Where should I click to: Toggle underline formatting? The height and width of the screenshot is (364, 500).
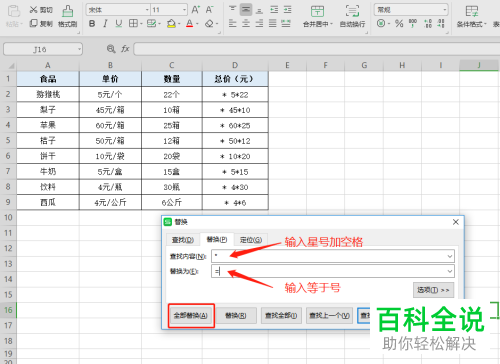point(118,24)
